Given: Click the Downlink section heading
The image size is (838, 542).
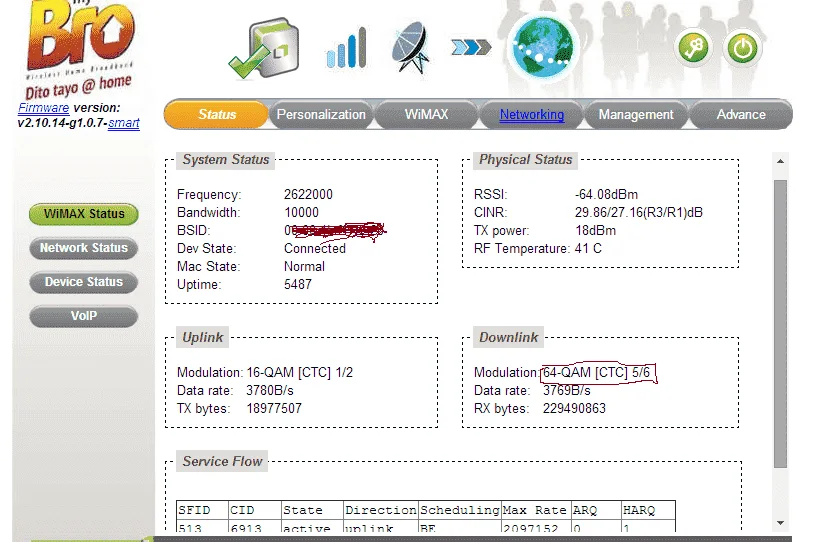Looking at the screenshot, I should tap(508, 338).
